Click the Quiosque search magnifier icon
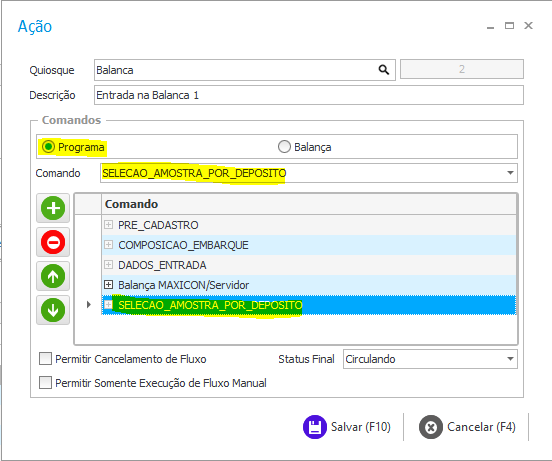 (384, 70)
